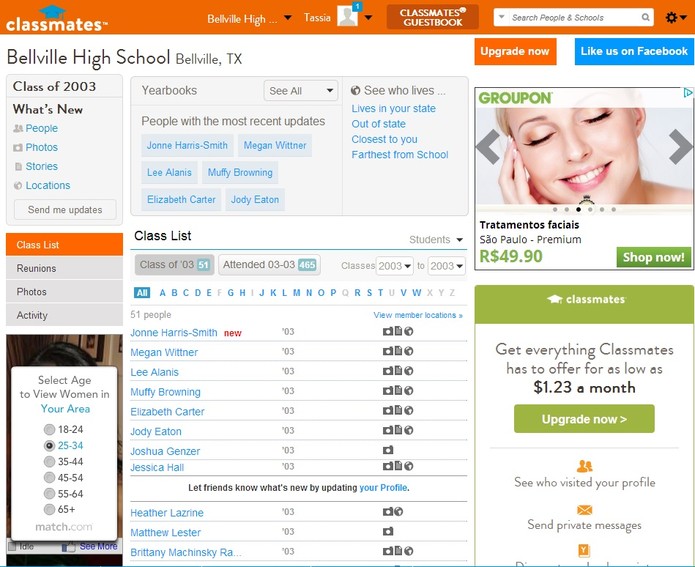Toggle the Idle checkbox
Viewport: 695px width, 567px height.
12,547
